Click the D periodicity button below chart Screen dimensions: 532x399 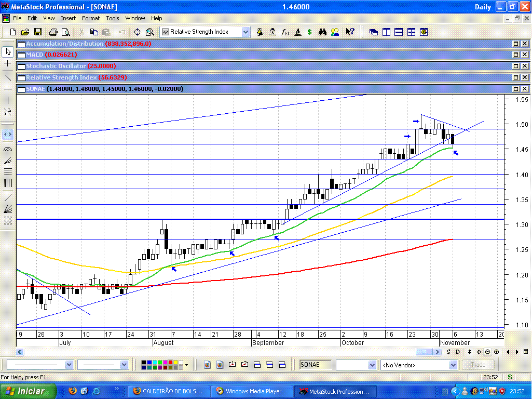coord(457,352)
